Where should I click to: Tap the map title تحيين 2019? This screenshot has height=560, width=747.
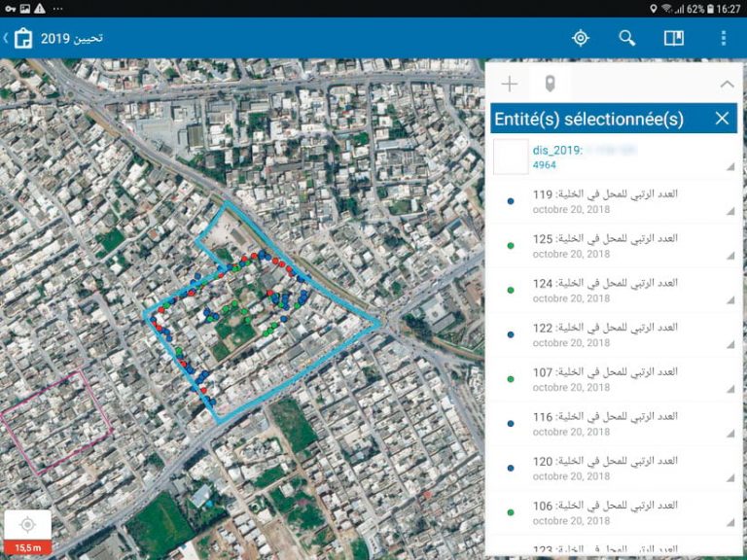(x=71, y=39)
